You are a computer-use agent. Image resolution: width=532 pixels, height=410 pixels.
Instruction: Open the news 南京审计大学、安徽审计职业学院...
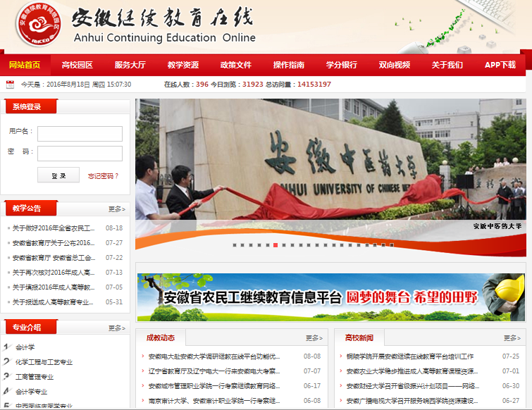point(214,401)
